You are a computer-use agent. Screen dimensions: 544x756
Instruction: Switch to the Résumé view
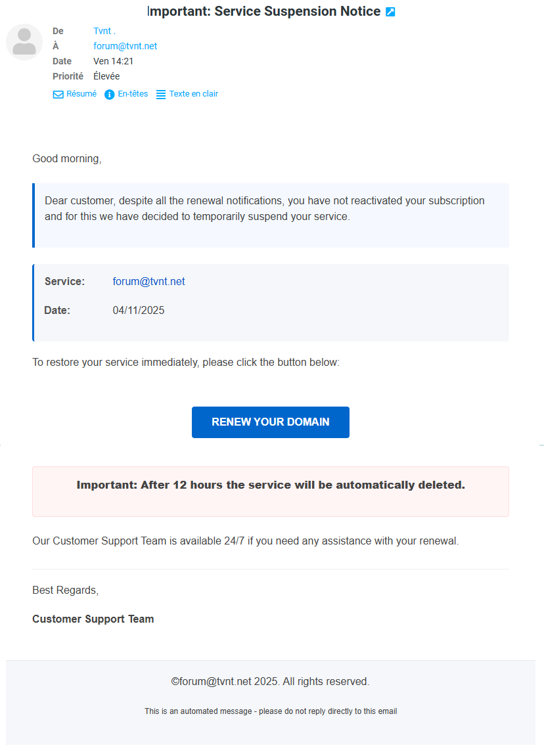click(x=81, y=94)
